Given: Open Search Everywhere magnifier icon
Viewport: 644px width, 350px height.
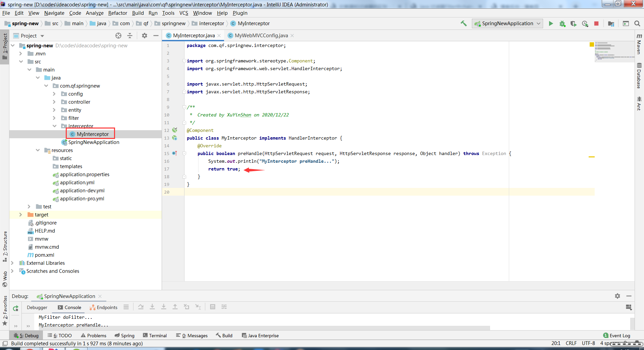Looking at the screenshot, I should tap(637, 23).
